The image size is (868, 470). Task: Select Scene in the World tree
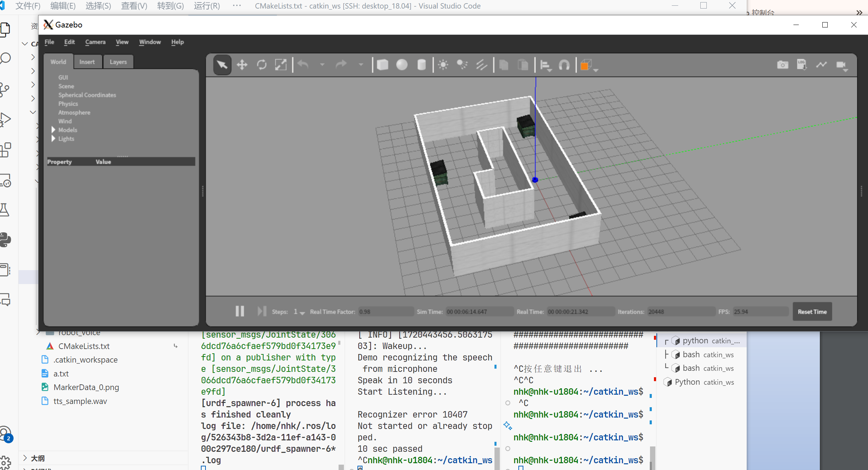(x=66, y=86)
